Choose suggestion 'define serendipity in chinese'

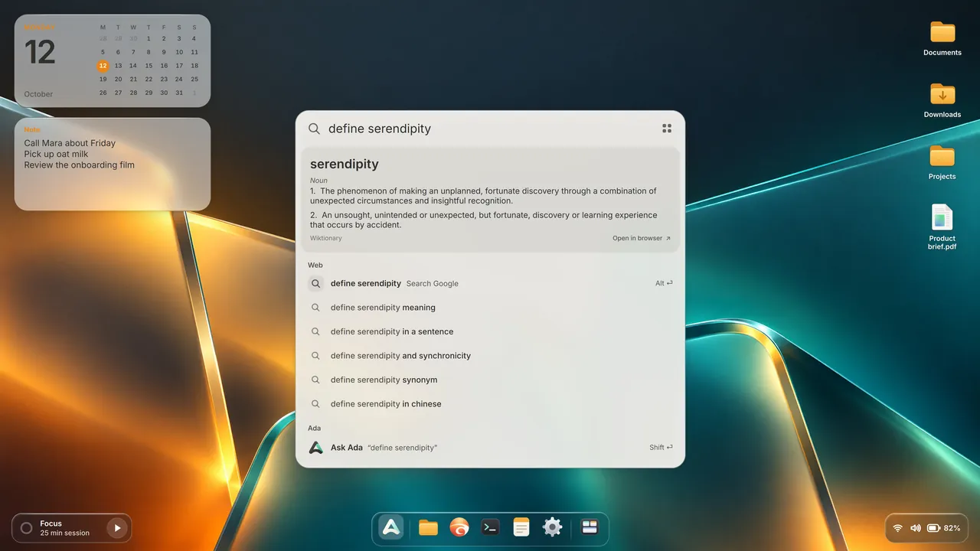click(x=490, y=404)
